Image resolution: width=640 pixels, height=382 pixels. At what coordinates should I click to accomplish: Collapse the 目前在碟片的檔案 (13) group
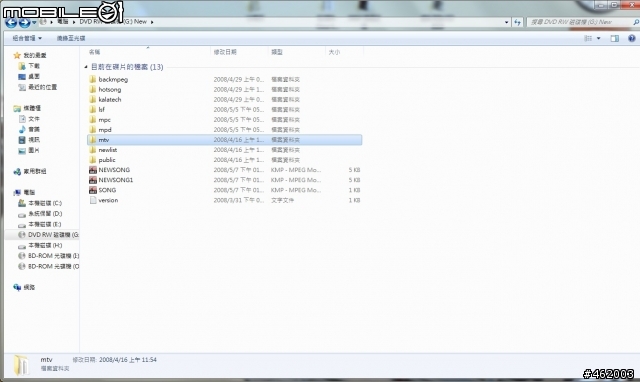tap(86, 67)
